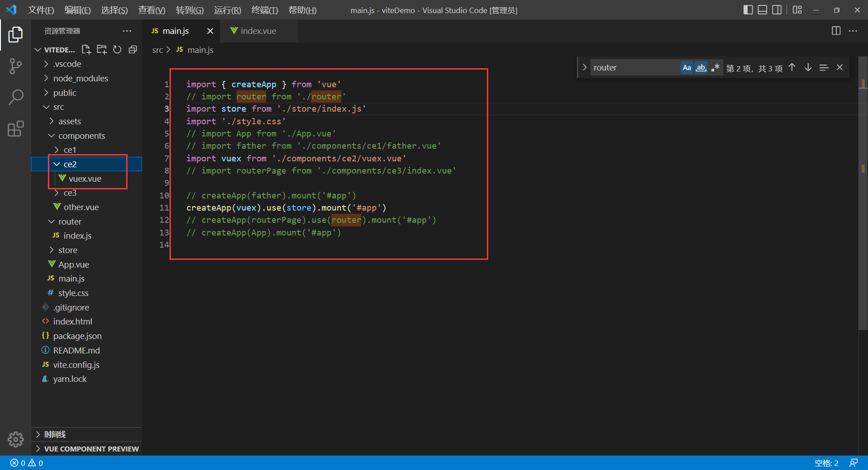Switch to the index.vue editor tab

pyautogui.click(x=259, y=31)
